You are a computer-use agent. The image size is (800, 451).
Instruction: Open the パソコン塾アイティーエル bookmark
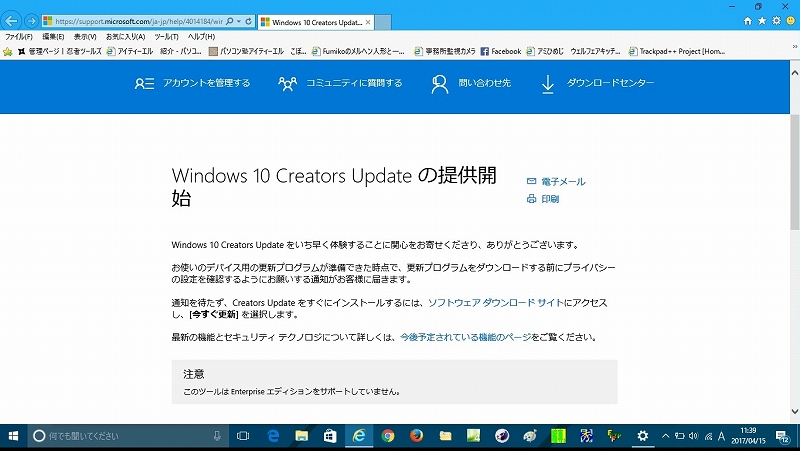pyautogui.click(x=246, y=52)
